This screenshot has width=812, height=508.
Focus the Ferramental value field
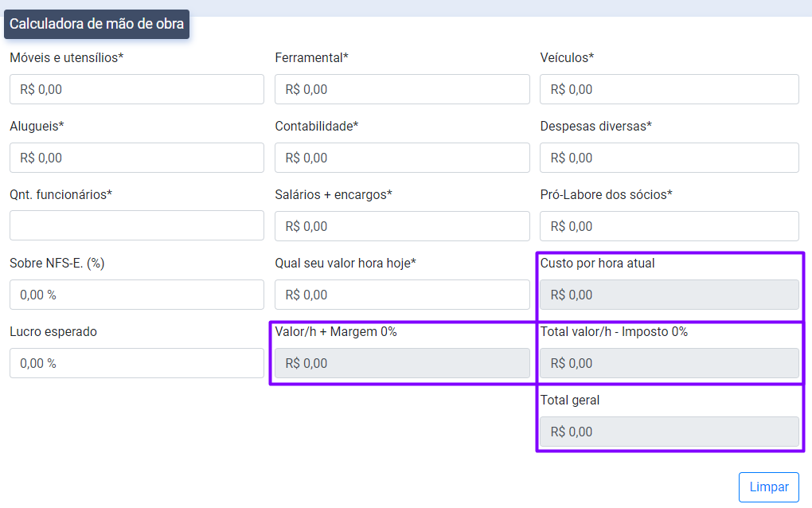(x=402, y=89)
